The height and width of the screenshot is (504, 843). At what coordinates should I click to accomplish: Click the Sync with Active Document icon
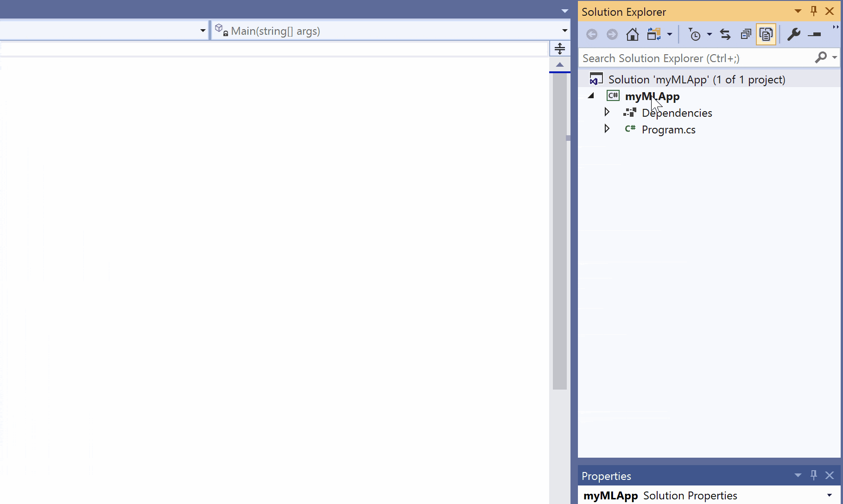coord(725,34)
